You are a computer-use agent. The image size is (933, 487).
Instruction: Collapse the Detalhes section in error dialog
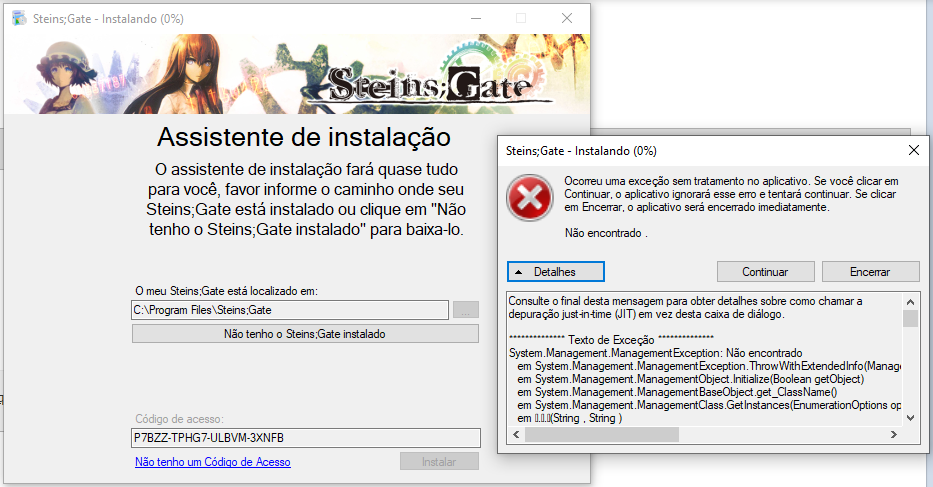pyautogui.click(x=556, y=271)
